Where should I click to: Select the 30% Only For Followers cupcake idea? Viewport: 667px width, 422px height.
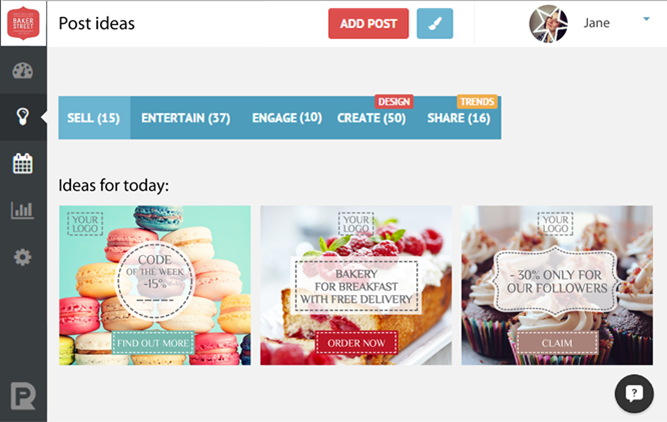click(x=557, y=285)
